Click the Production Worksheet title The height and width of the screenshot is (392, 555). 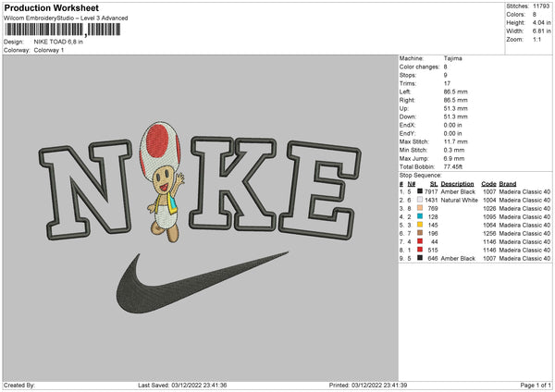point(51,7)
